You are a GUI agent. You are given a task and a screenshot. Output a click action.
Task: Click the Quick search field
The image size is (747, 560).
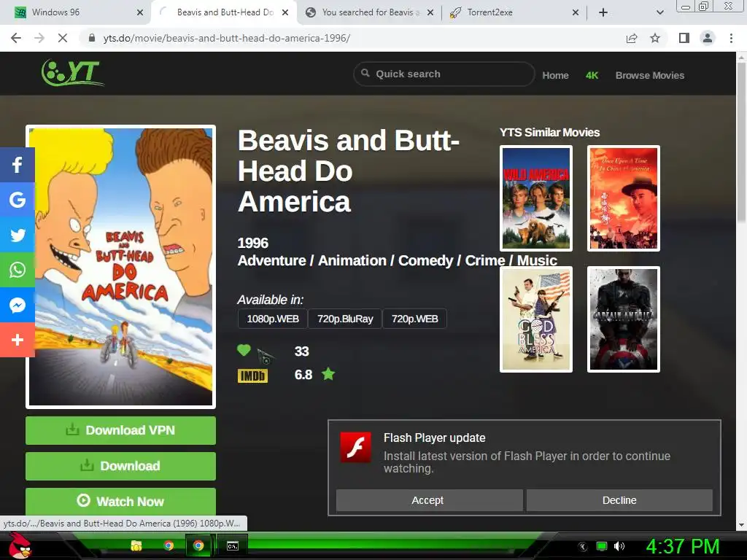tap(444, 74)
